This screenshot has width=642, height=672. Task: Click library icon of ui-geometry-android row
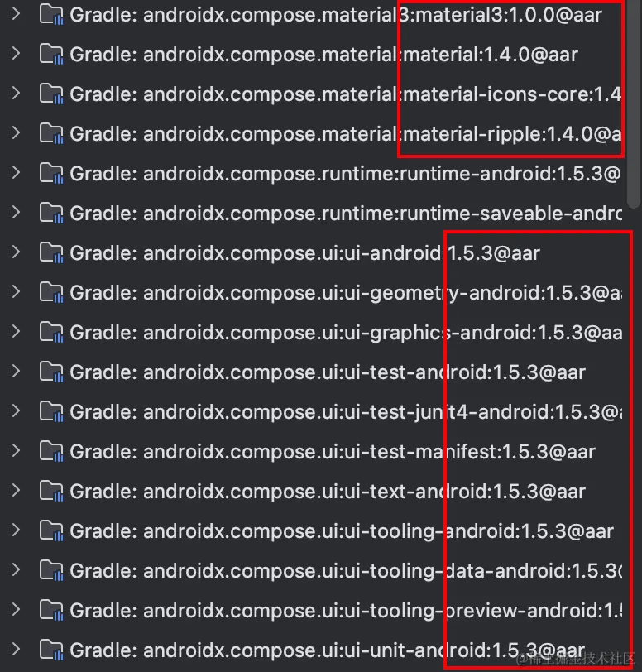click(51, 293)
